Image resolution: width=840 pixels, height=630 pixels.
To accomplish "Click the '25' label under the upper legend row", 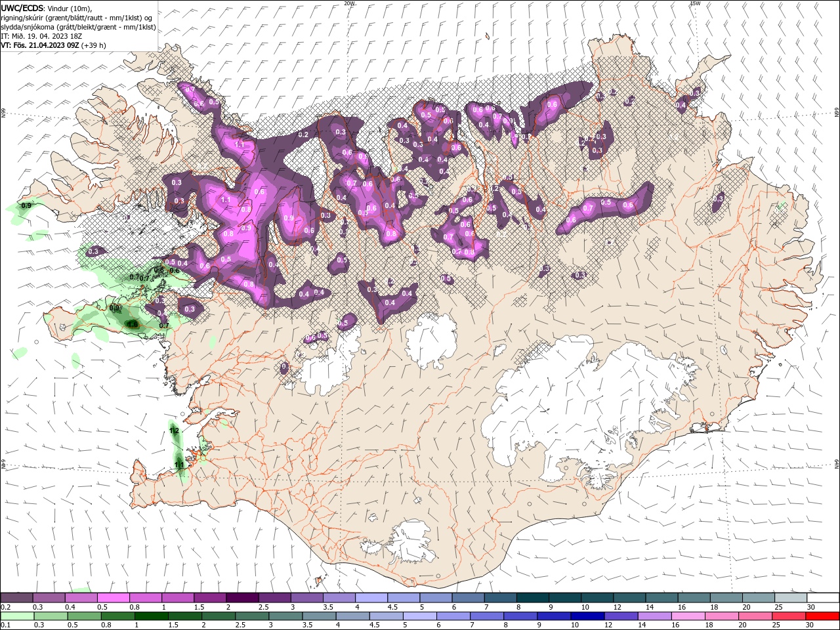I will point(778,607).
